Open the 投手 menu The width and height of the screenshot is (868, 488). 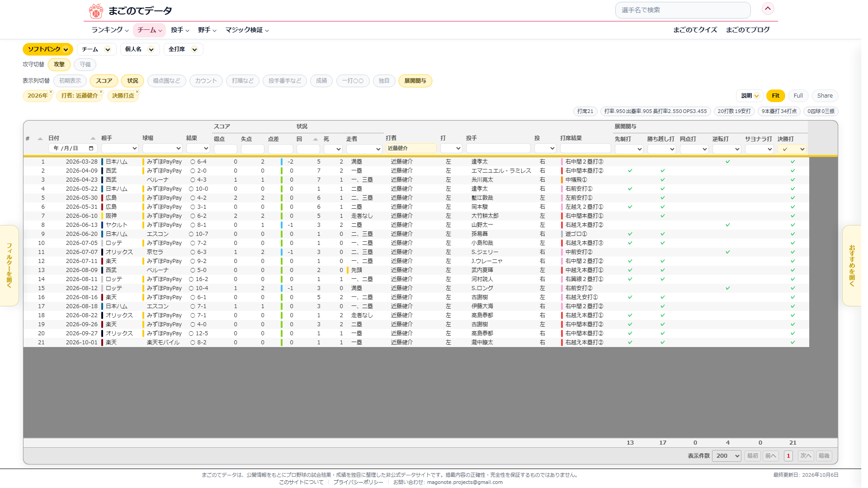pyautogui.click(x=180, y=30)
